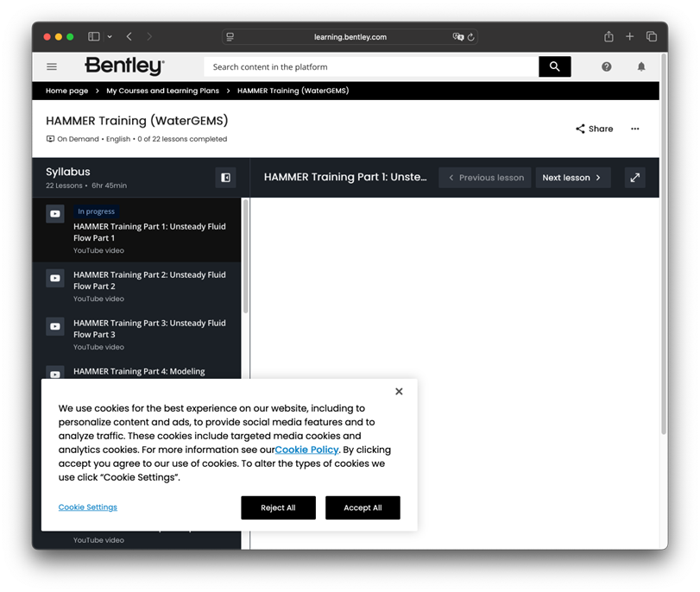The height and width of the screenshot is (592, 700).
Task: Click Previous lesson button
Action: 485,178
